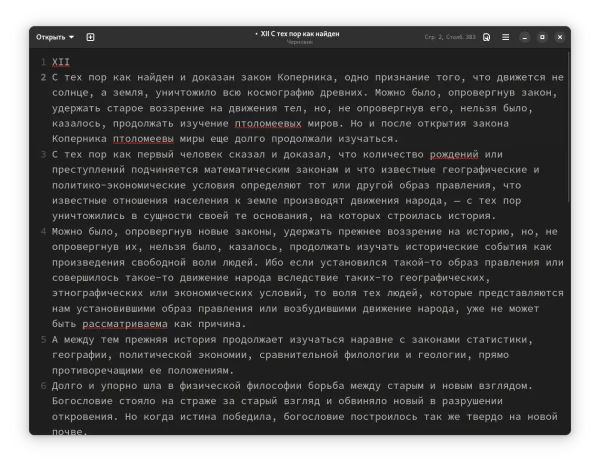Click line number 4 in the gutter

click(x=43, y=231)
